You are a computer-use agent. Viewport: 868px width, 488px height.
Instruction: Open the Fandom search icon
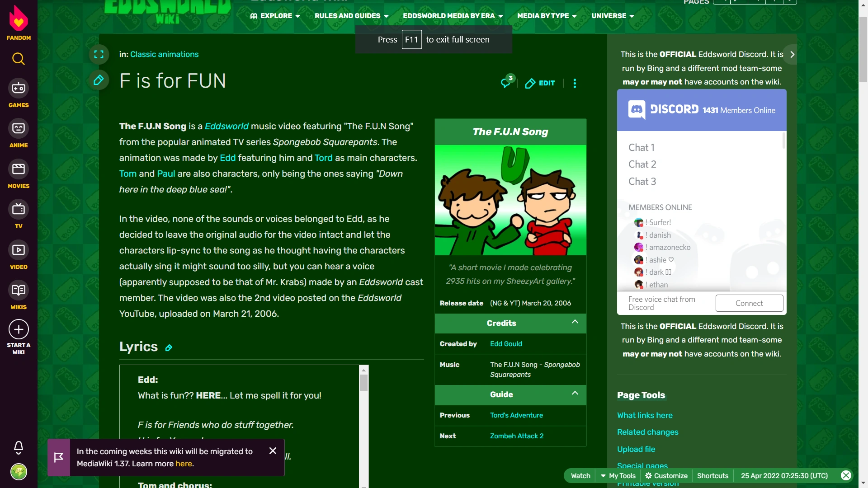tap(19, 59)
